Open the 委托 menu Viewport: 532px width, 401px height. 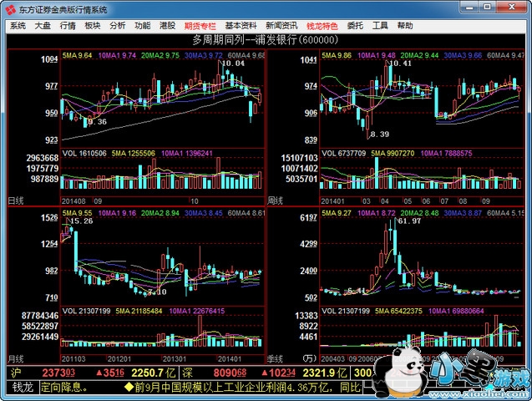(355, 26)
